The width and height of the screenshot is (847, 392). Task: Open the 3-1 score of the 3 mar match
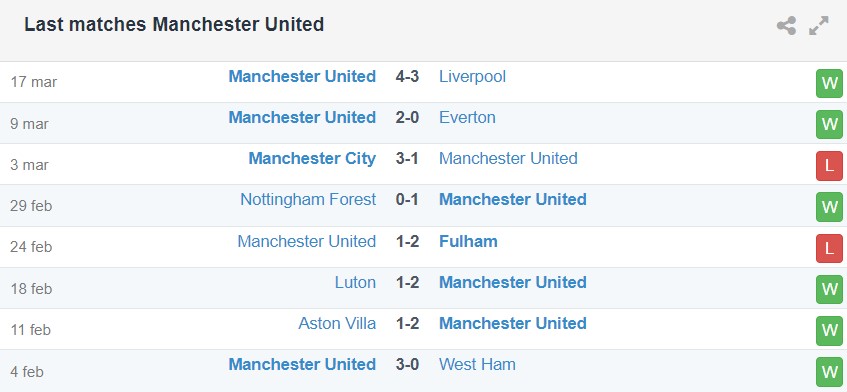(407, 159)
